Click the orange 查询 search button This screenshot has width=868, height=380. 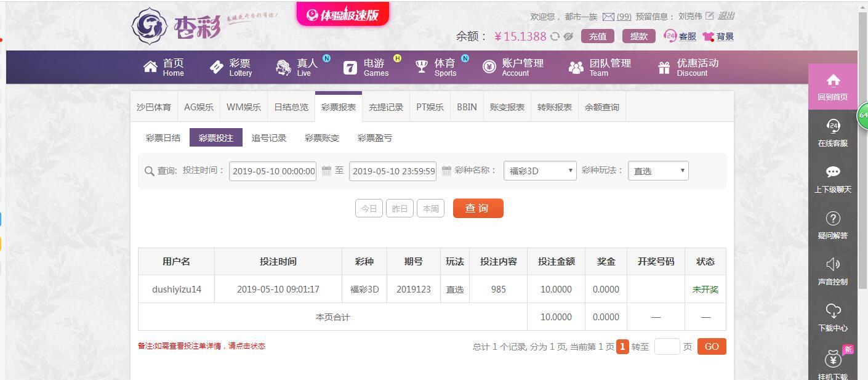(x=478, y=208)
